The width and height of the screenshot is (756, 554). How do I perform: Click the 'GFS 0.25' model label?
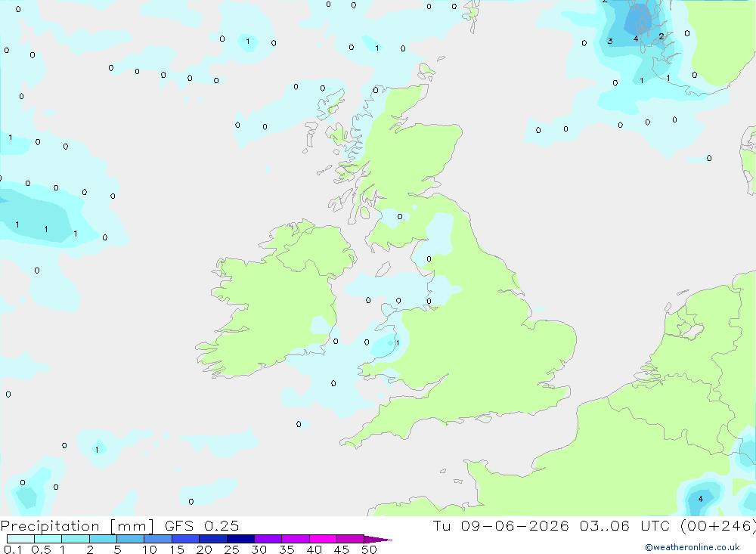[202, 525]
